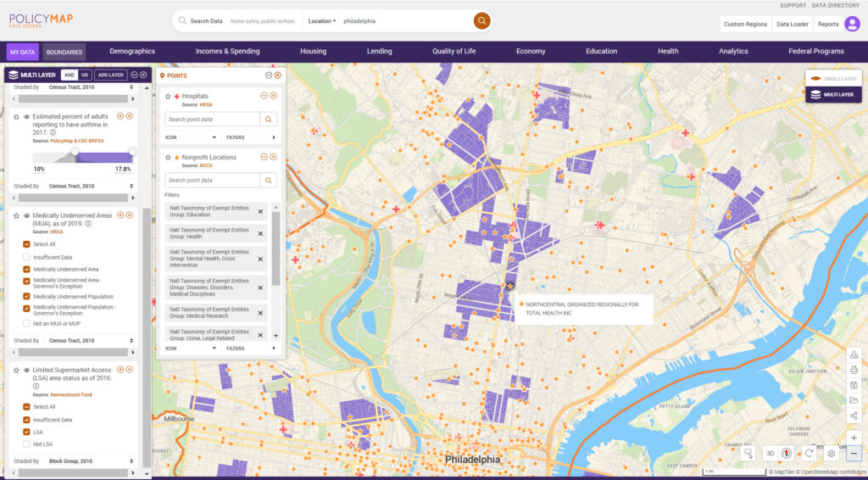
Task: Change MUA layer Shaded By Census Tract dropdown
Action: pos(90,340)
